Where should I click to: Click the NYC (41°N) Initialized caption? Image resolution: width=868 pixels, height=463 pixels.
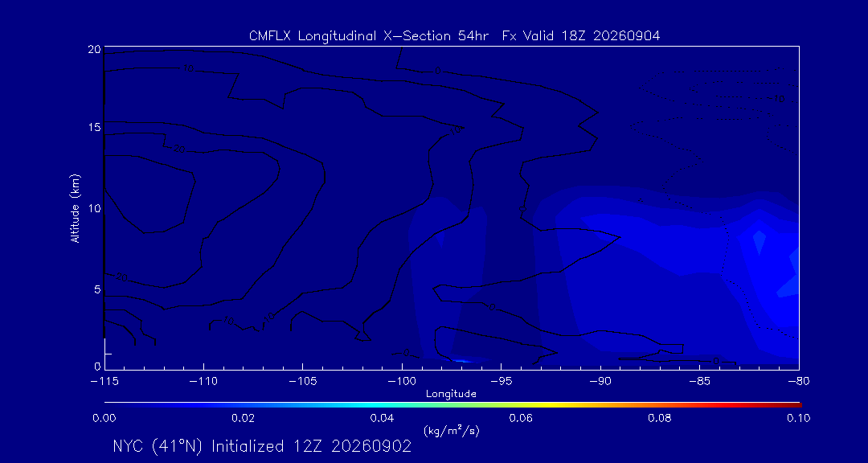(262, 446)
